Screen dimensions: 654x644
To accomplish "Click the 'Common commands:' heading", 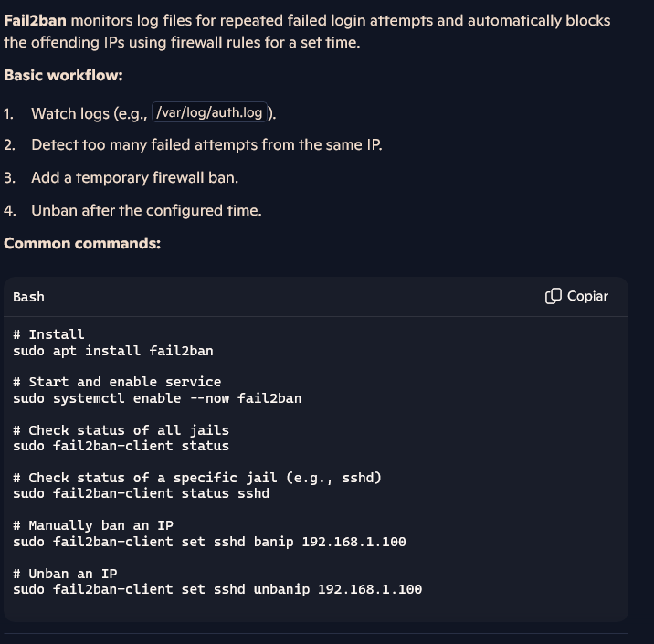I will pos(82,243).
